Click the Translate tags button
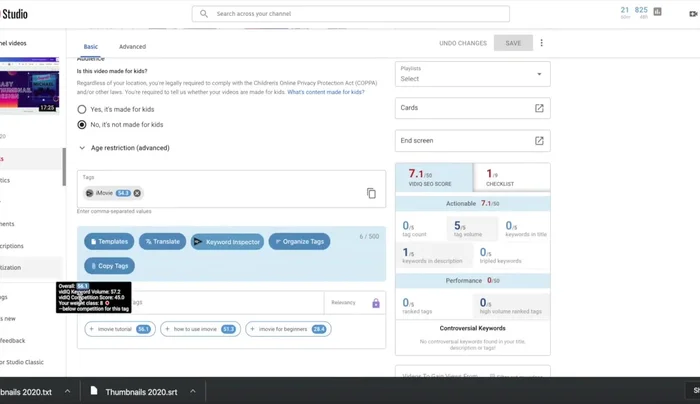The image size is (700, 404). (162, 242)
